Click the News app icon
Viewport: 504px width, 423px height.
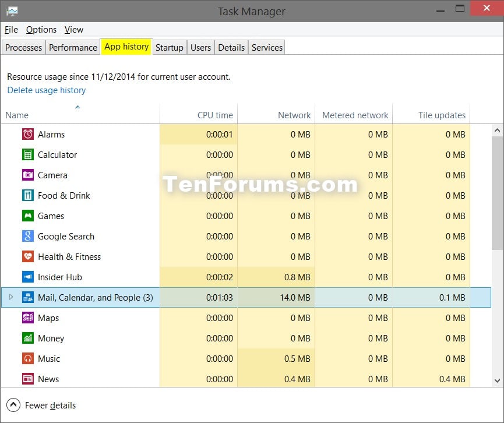pyautogui.click(x=28, y=379)
